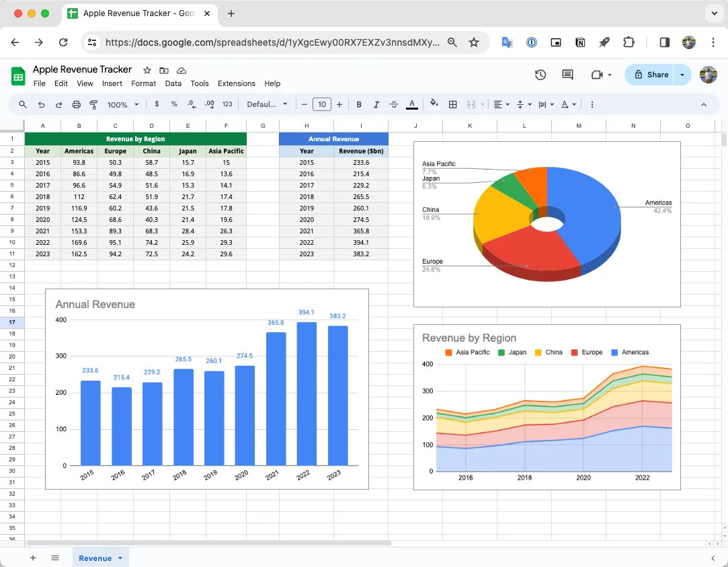Open version history
The height and width of the screenshot is (567, 728).
click(x=540, y=75)
